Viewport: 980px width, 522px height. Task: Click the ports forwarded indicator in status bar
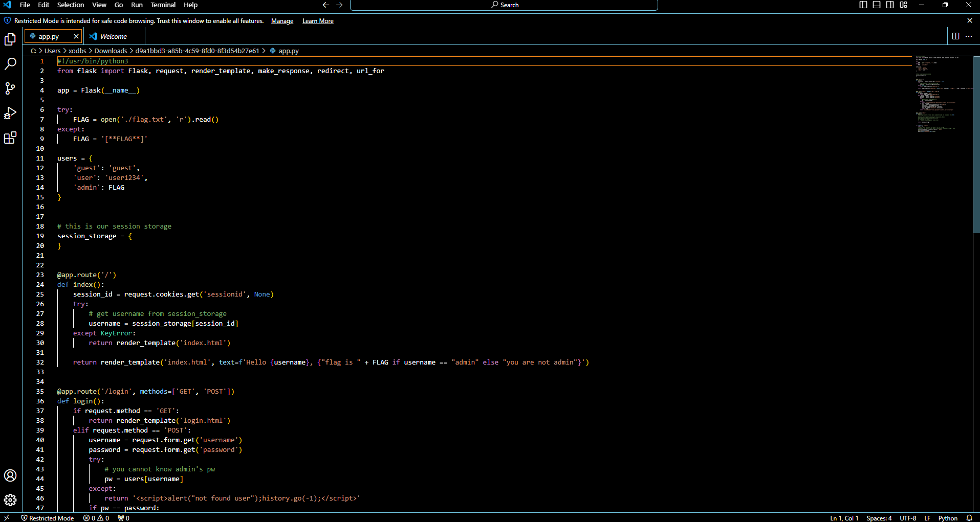pos(123,518)
